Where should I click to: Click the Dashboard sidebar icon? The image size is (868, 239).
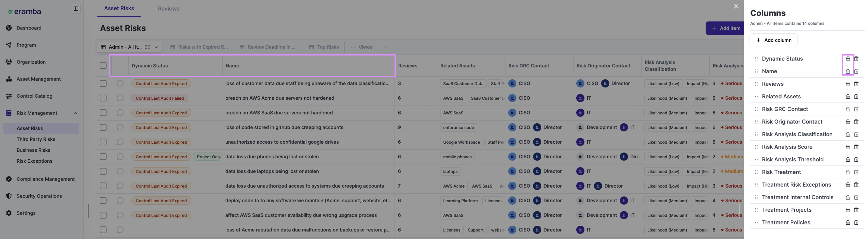9,28
